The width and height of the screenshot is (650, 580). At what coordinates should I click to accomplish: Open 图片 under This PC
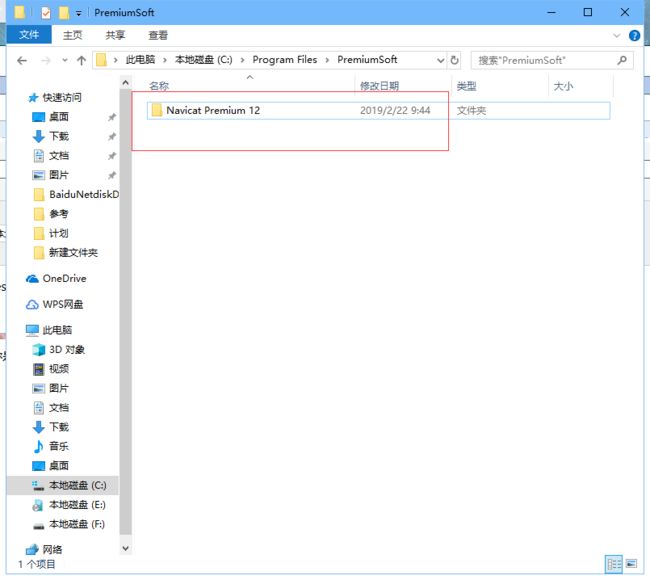(59, 388)
